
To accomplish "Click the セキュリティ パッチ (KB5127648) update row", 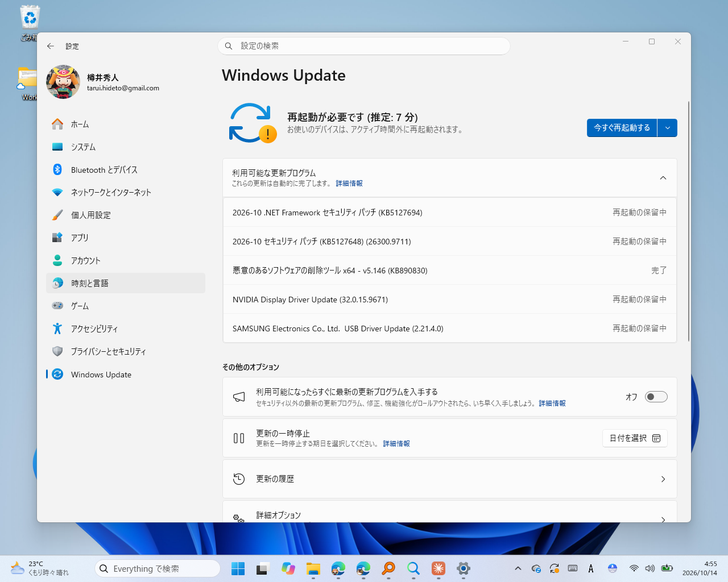I will point(450,242).
